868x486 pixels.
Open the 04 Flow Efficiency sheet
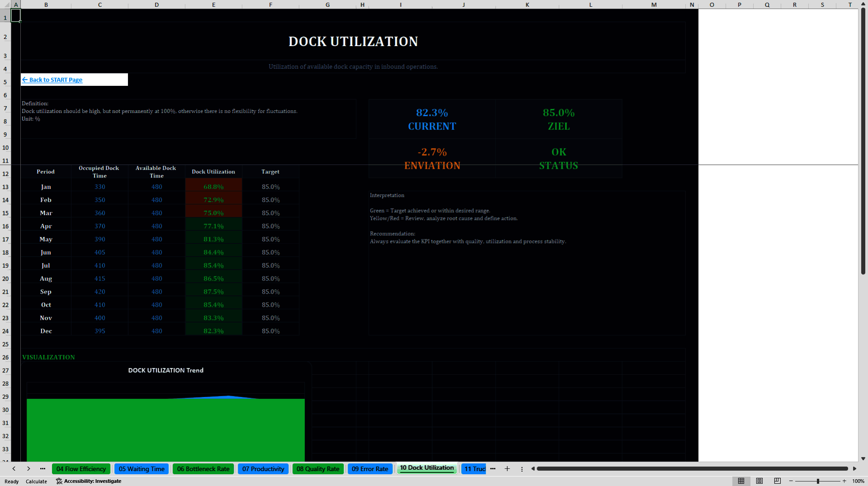[81, 469]
